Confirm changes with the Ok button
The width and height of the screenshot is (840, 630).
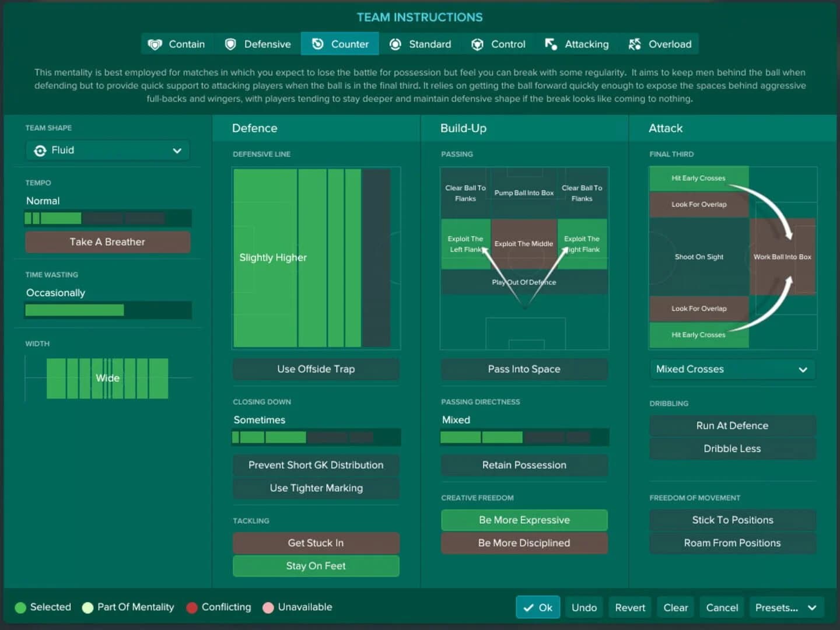pyautogui.click(x=537, y=607)
